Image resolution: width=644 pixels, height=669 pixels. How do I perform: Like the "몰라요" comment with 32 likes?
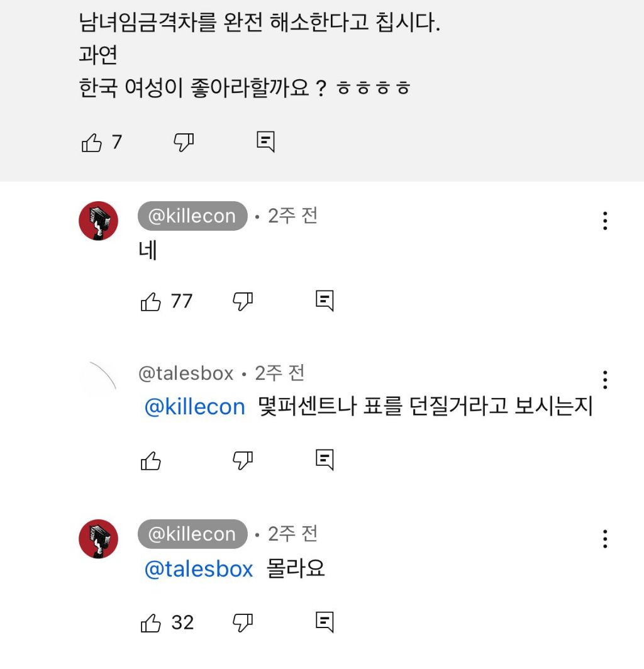pyautogui.click(x=151, y=622)
